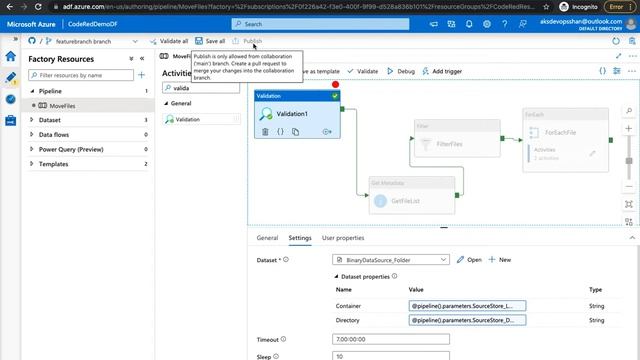
Task: Click the Timeout input field
Action: 391,339
